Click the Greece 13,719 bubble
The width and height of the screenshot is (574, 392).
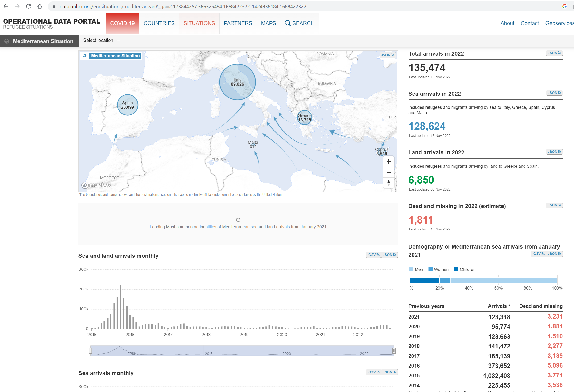pyautogui.click(x=304, y=118)
